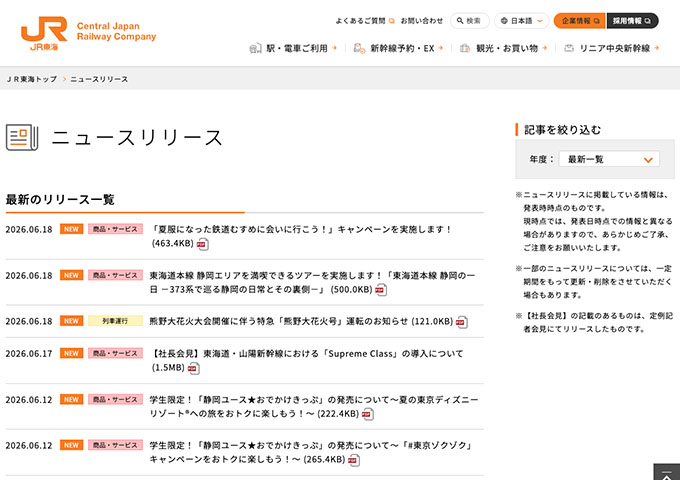680x480 pixels.
Task: Click the scroll-to-top arrow button
Action: point(667,472)
